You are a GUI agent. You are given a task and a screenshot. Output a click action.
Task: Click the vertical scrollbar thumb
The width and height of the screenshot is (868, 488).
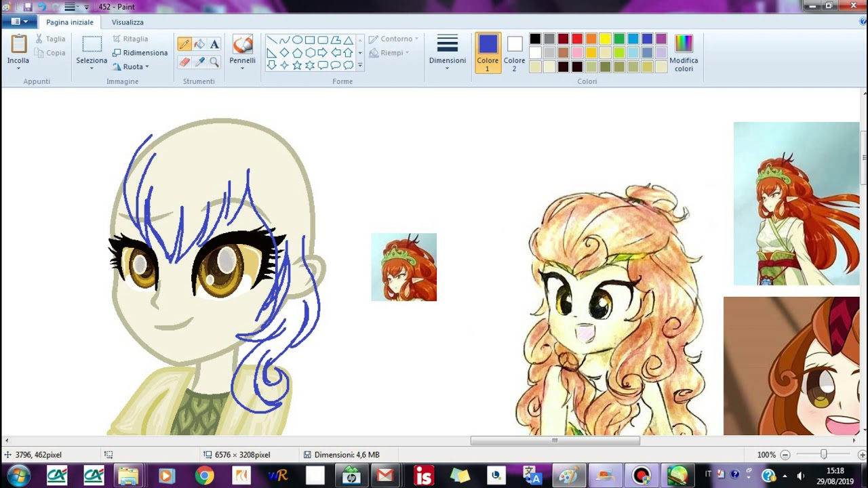864,157
